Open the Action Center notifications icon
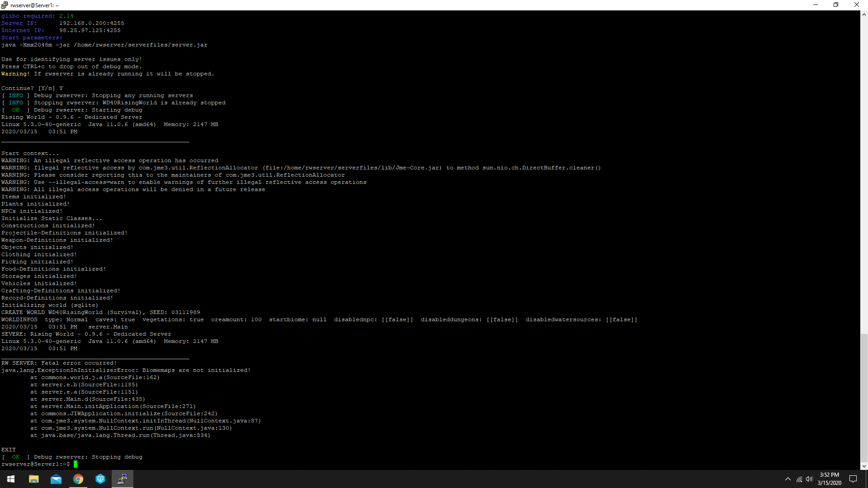 [853, 479]
